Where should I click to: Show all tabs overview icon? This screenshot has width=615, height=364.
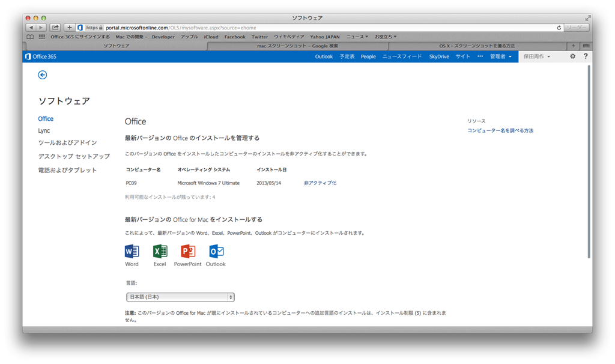[x=586, y=46]
